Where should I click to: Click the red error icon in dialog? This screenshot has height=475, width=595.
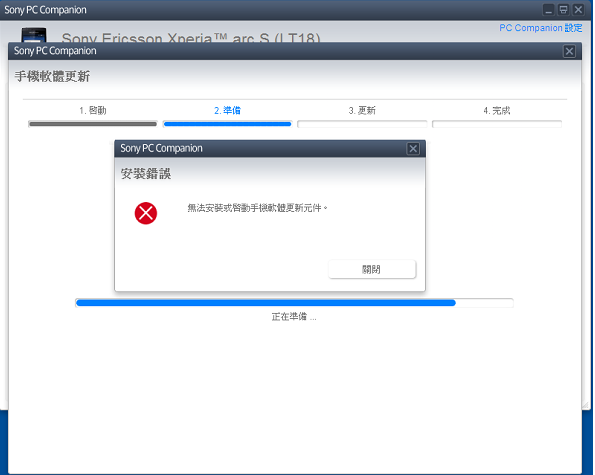tap(146, 213)
